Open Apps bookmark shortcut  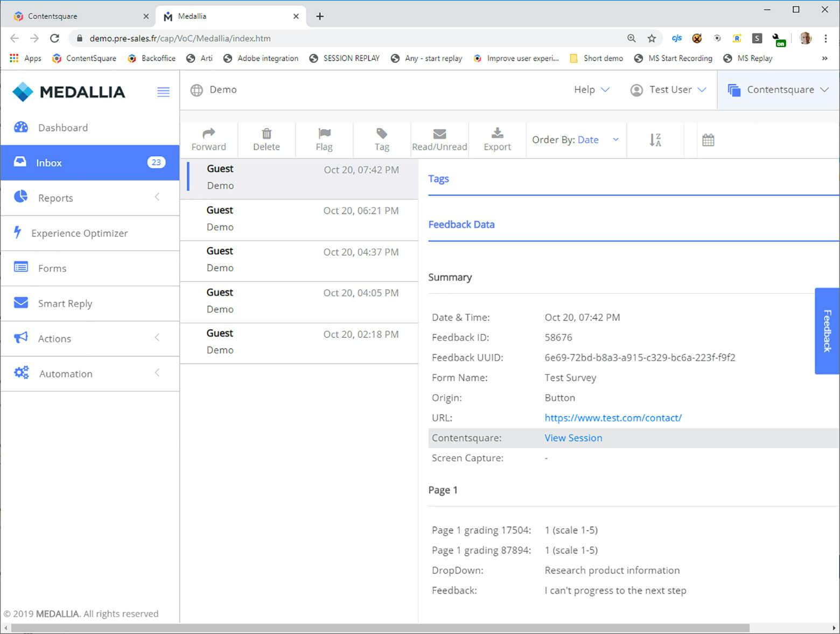click(x=25, y=58)
